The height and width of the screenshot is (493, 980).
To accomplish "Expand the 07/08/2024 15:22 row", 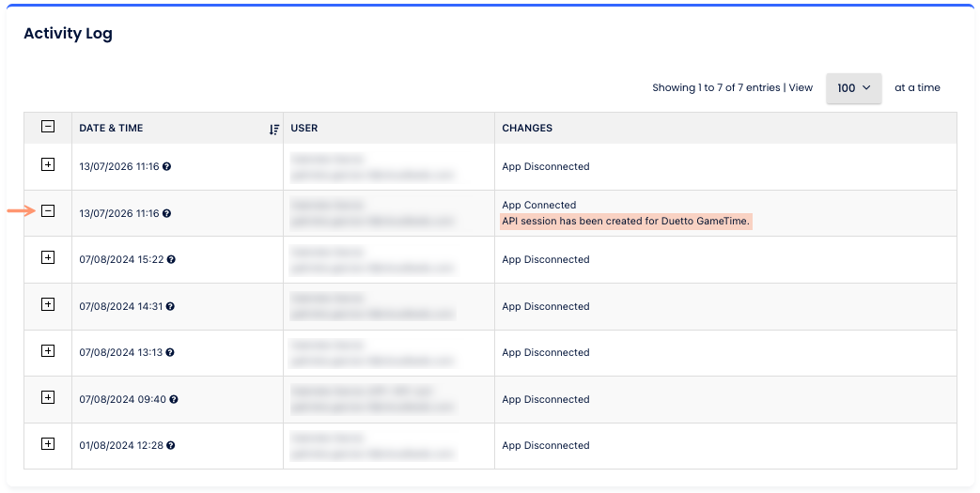I will coord(48,257).
